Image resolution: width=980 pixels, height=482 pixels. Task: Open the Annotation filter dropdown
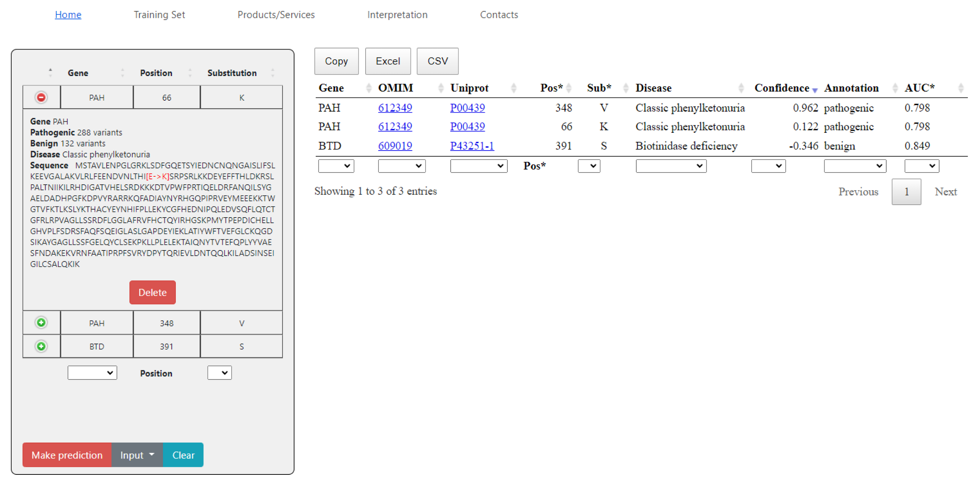[x=854, y=166]
